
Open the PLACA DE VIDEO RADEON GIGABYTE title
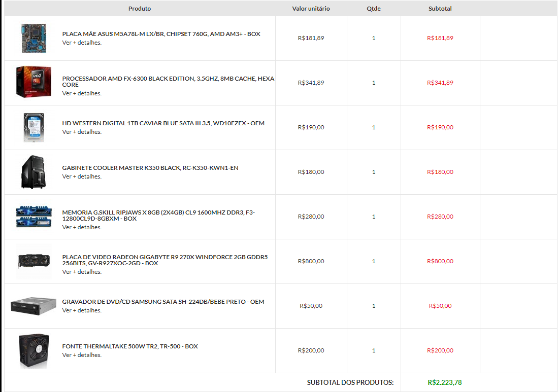[165, 260]
